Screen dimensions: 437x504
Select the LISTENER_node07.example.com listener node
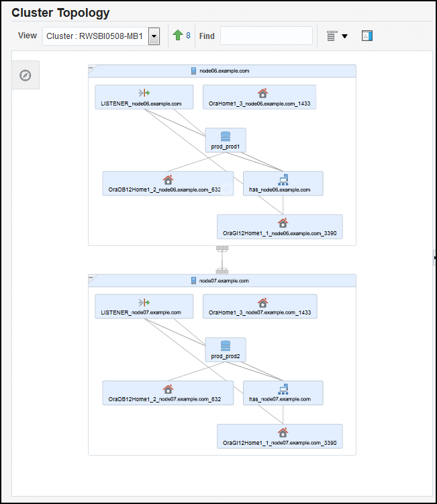pyautogui.click(x=144, y=306)
